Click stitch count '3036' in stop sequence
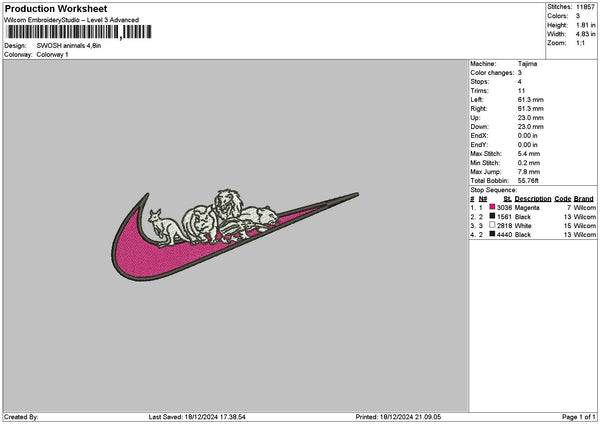The width and height of the screenshot is (600, 424). pyautogui.click(x=504, y=208)
